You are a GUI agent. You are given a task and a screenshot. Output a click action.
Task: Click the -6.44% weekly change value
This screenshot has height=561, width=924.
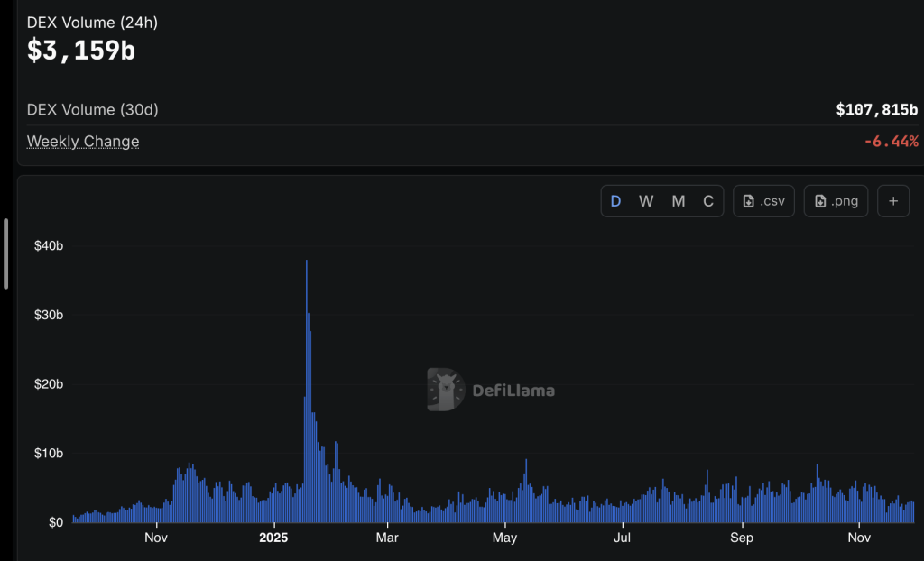891,142
